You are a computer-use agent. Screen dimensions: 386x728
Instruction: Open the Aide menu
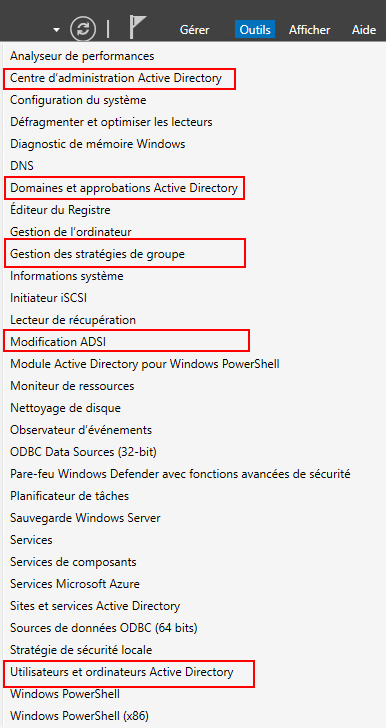[x=364, y=30]
